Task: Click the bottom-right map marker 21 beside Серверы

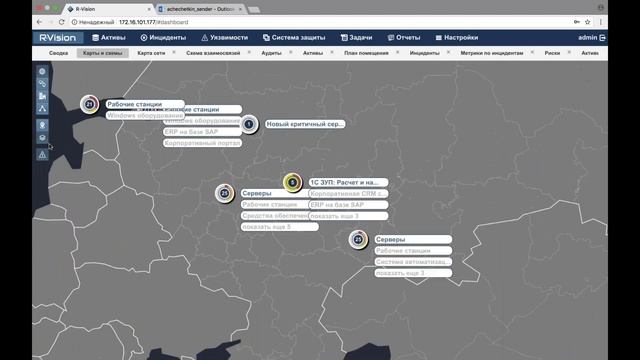Action: 358,240
